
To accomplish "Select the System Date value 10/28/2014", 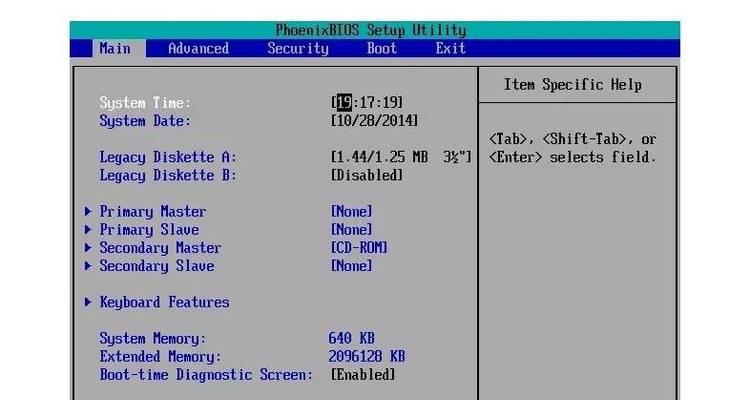I will coord(374,121).
